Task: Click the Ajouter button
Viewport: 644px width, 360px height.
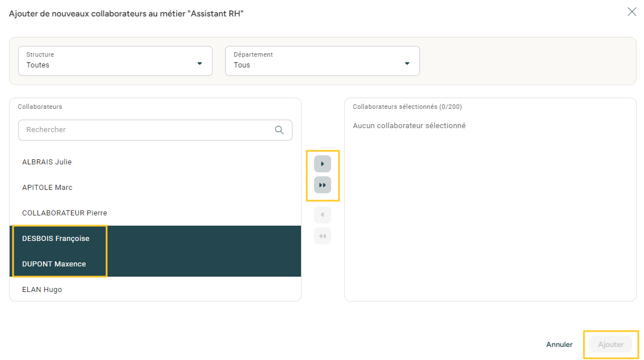Action: point(611,345)
